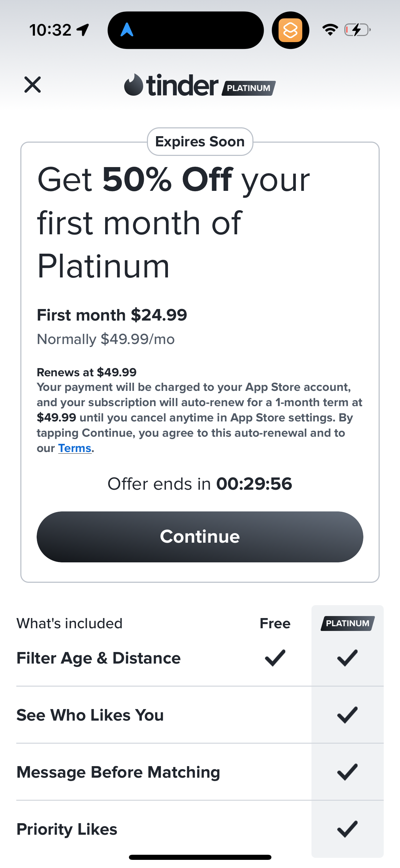Tap the Platinum column badge in comparison table
400x868 pixels.
347,623
